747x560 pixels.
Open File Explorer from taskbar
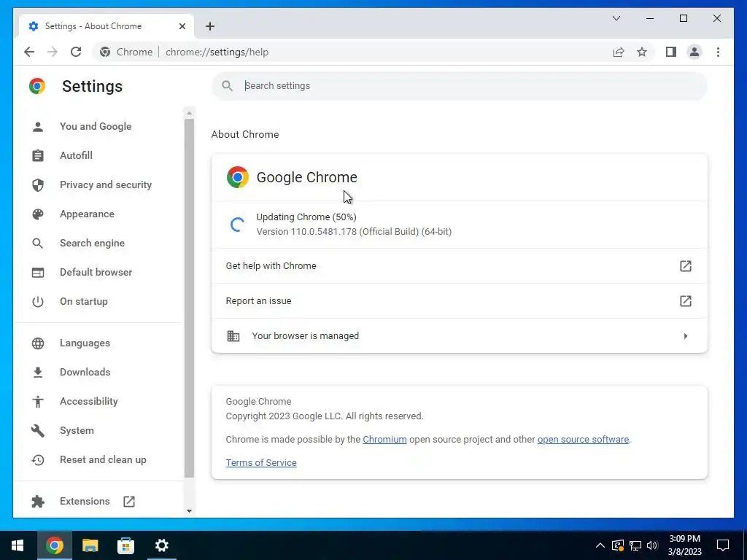pos(90,545)
